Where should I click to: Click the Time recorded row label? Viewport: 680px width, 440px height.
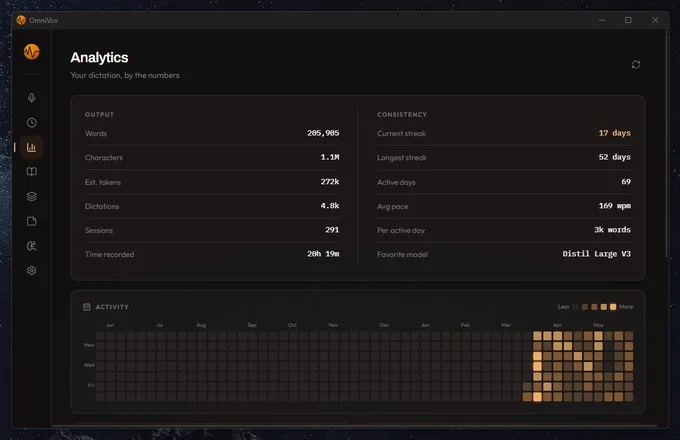109,254
